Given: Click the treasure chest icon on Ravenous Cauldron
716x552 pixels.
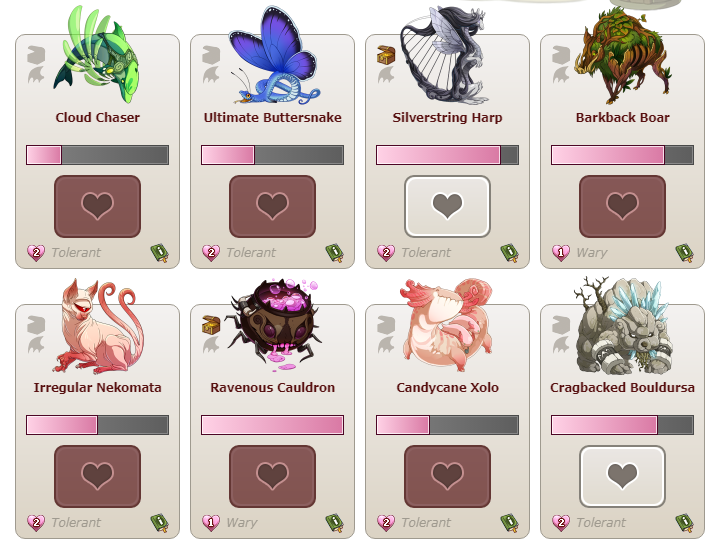Looking at the screenshot, I should 211,325.
